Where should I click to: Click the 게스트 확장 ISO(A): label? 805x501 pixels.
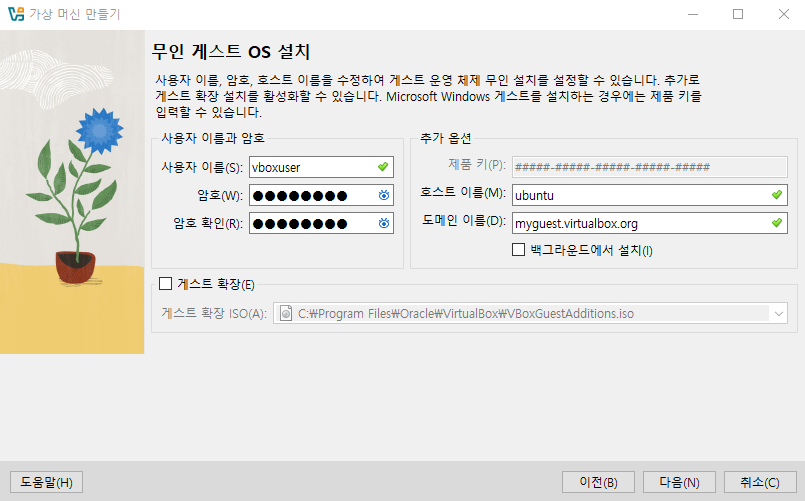coord(214,313)
